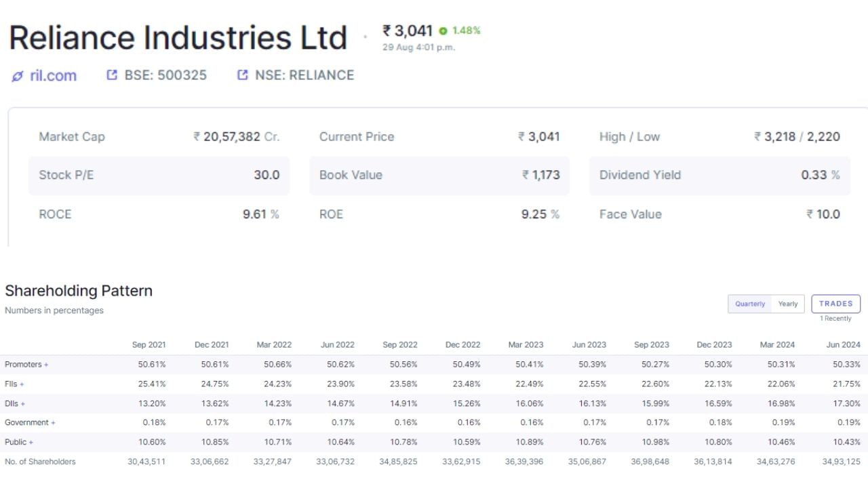The image size is (868, 488).
Task: Click FIIs Sep 2021 value 25.41%
Action: point(152,384)
